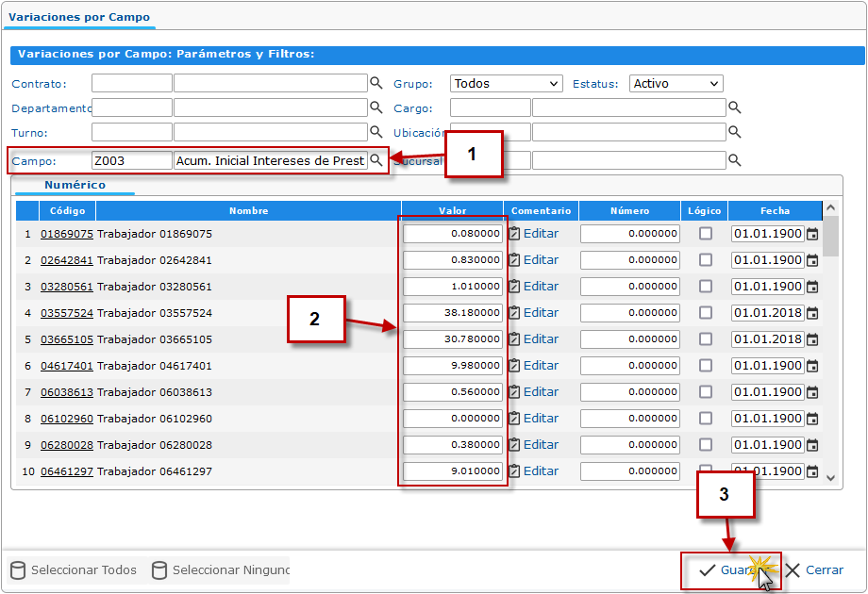Toggle Lógico checkbox for Trabajador 03665105
The height and width of the screenshot is (594, 868).
pos(706,339)
